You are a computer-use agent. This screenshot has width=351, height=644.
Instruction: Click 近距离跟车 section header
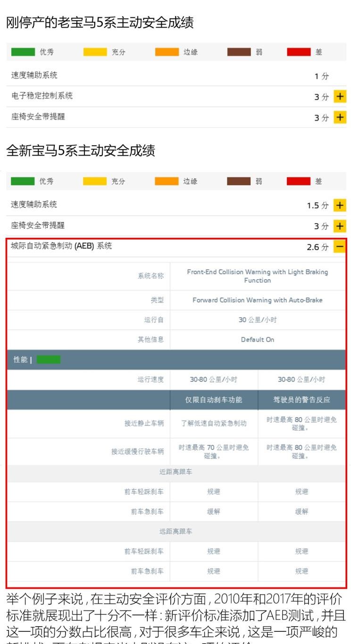pos(175,472)
